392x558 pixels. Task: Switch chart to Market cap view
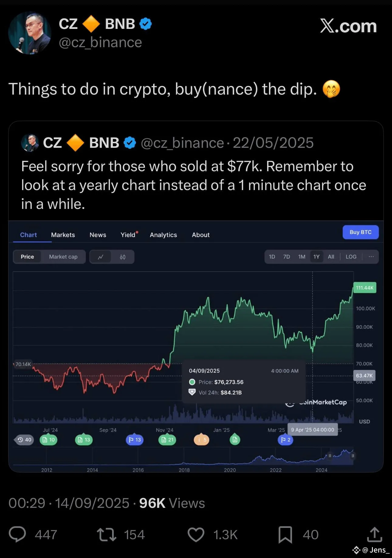pos(63,257)
